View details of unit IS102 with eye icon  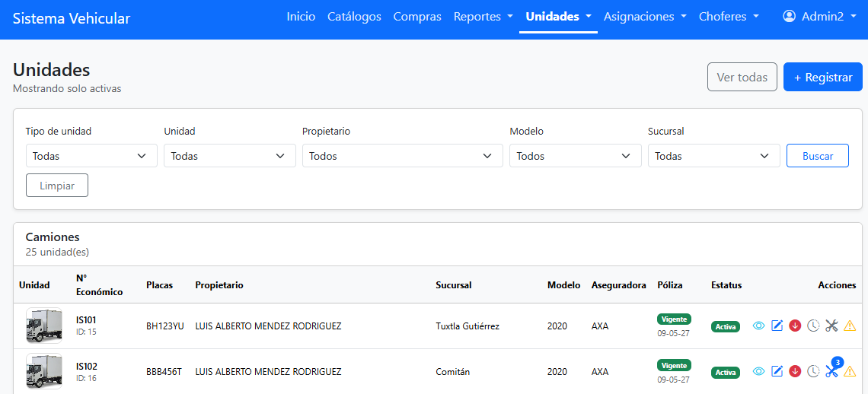[759, 371]
